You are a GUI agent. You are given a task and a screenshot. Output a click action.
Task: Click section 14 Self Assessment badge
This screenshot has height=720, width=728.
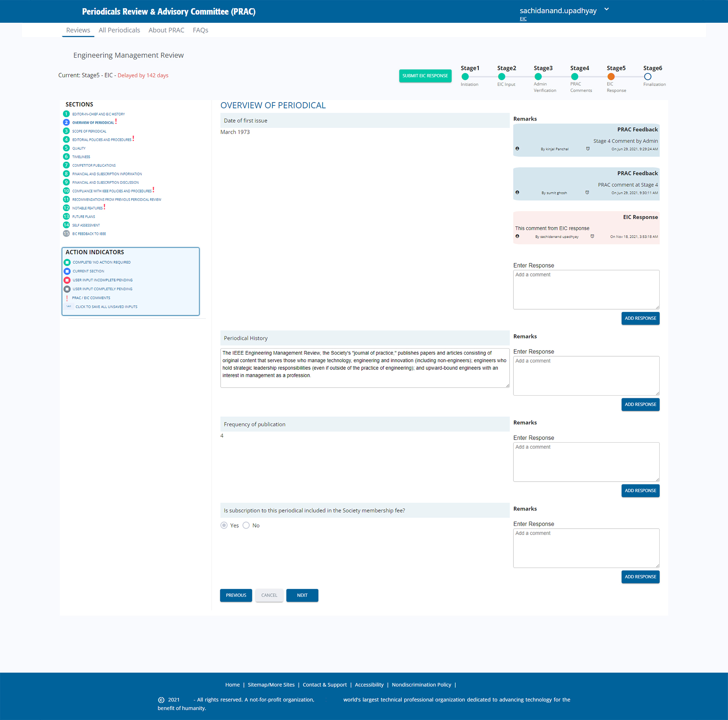click(x=66, y=225)
